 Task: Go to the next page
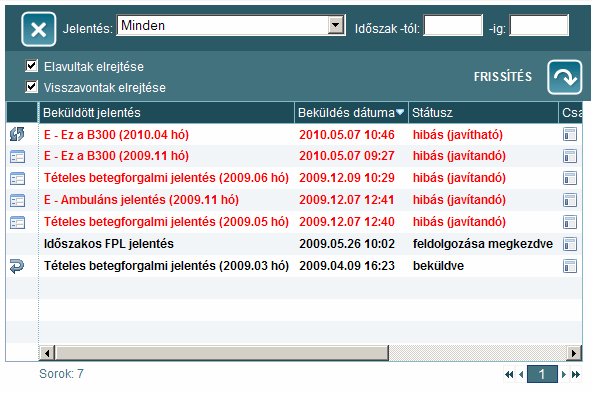pos(564,375)
